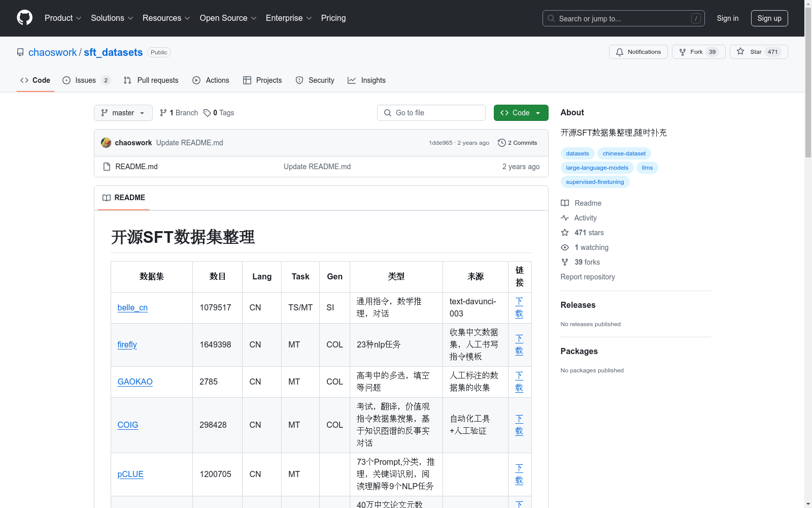Click the chaoswork avatar in the commit row

pyautogui.click(x=106, y=143)
